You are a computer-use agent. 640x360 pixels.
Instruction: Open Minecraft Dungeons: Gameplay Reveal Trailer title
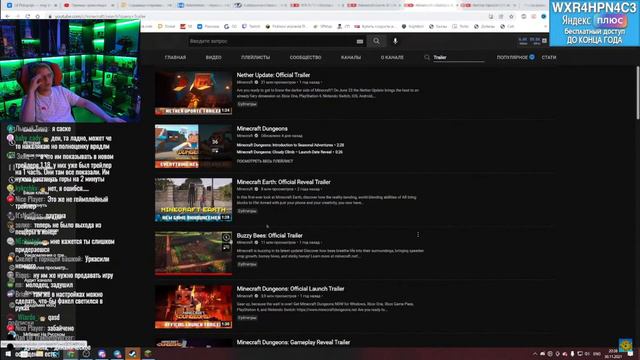[x=293, y=342]
